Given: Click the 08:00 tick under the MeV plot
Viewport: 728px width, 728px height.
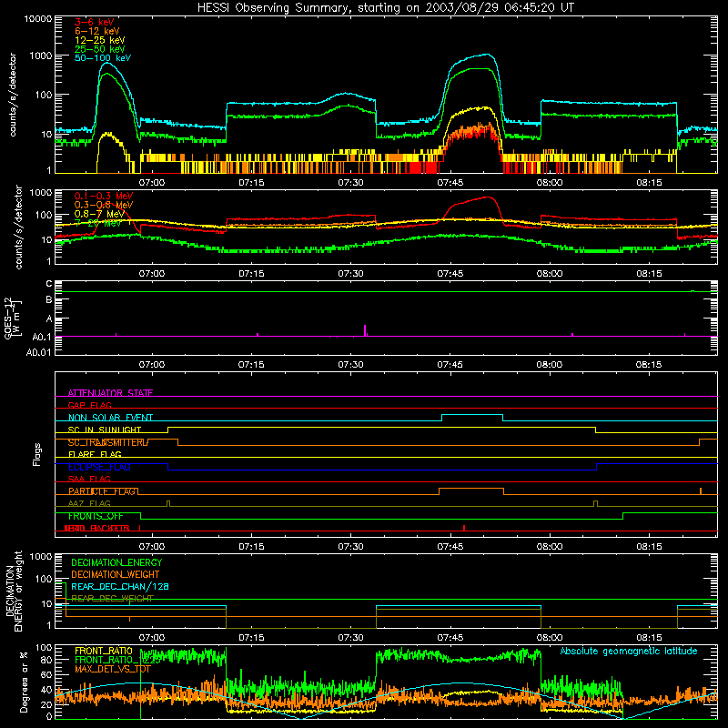Looking at the screenshot, I should [550, 274].
